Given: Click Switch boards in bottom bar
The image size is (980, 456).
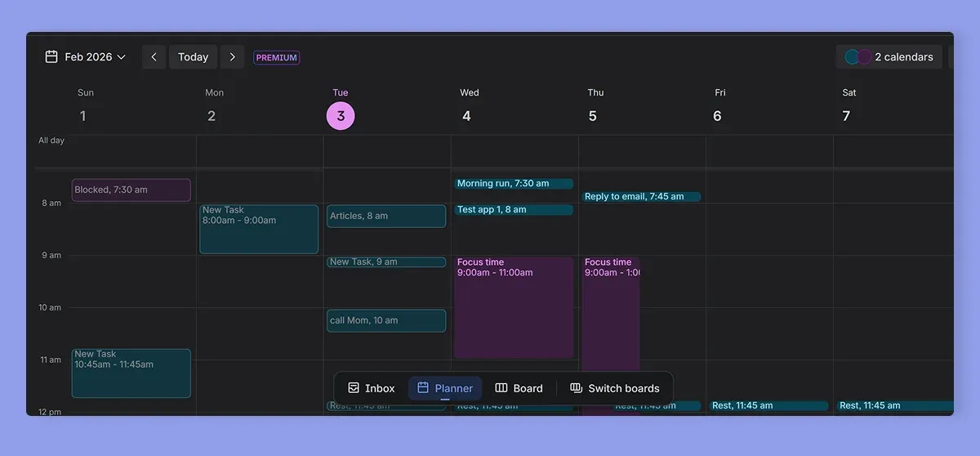Looking at the screenshot, I should click(x=614, y=388).
